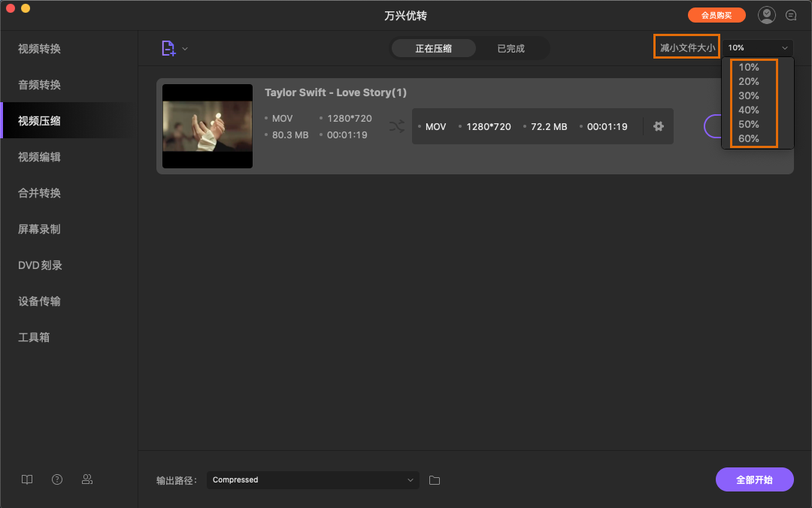Open the compression settings gear icon
The height and width of the screenshot is (508, 812).
659,126
